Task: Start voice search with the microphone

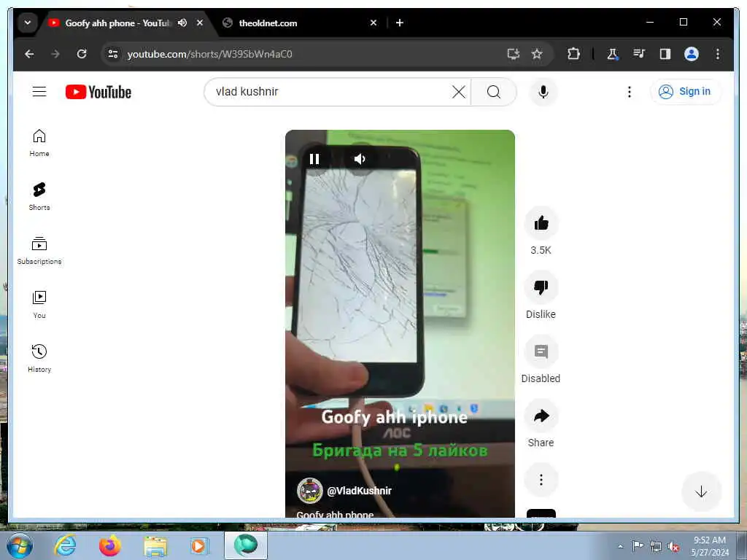Action: pyautogui.click(x=543, y=92)
